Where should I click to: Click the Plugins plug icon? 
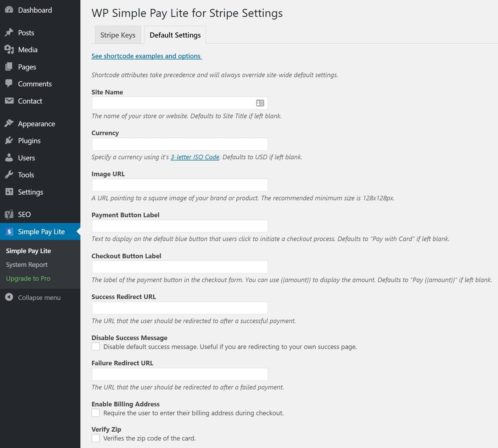(9, 140)
